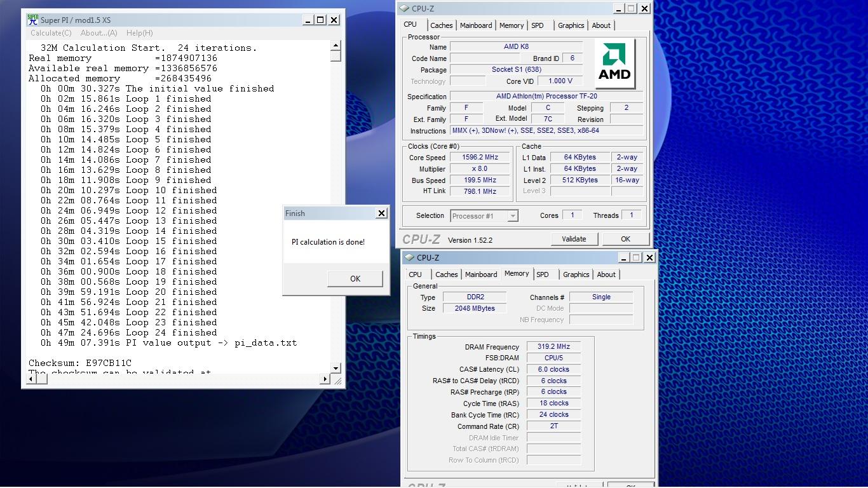Image resolution: width=868 pixels, height=488 pixels.
Task: Open About tab in bottom CPU-Z window
Action: click(606, 274)
